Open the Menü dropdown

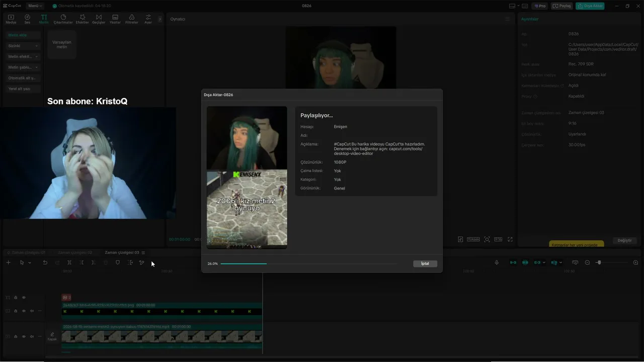point(35,6)
